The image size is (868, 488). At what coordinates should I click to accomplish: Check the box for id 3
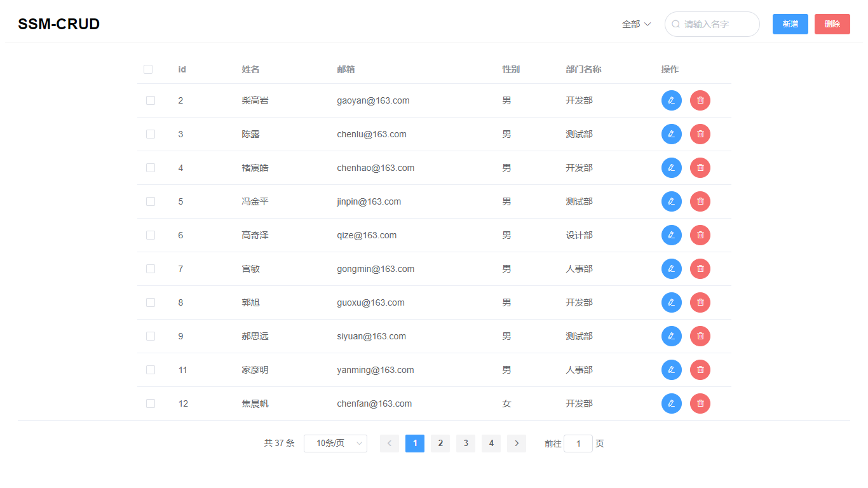click(151, 134)
